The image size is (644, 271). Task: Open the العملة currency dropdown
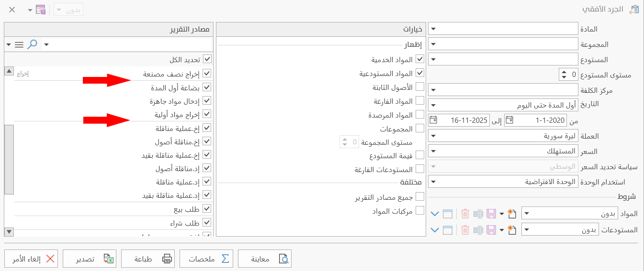(x=433, y=136)
